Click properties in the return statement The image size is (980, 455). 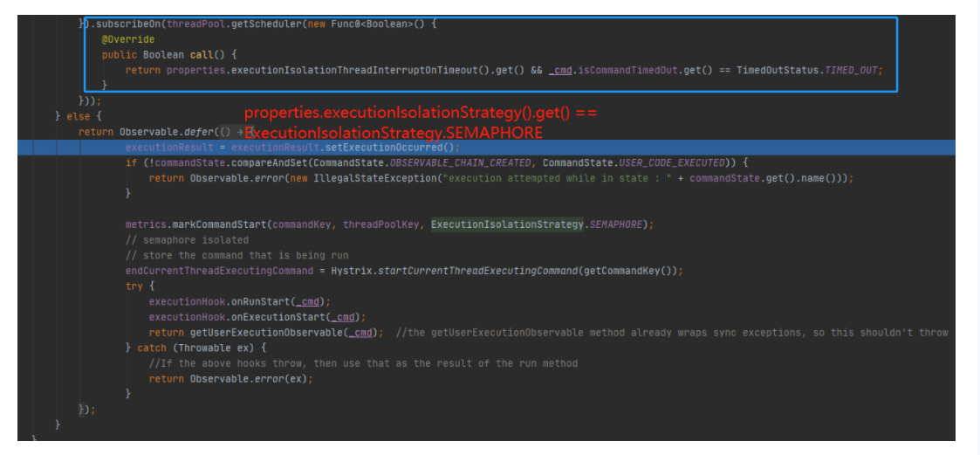pyautogui.click(x=195, y=70)
